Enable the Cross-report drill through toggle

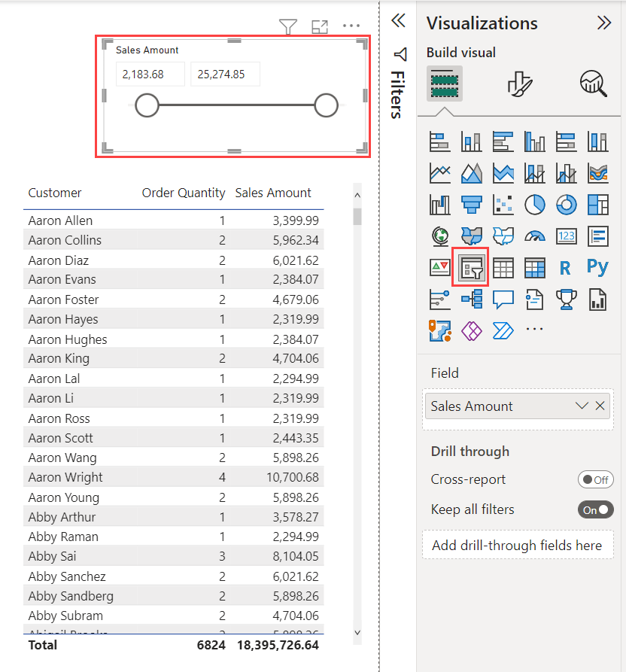coord(595,479)
